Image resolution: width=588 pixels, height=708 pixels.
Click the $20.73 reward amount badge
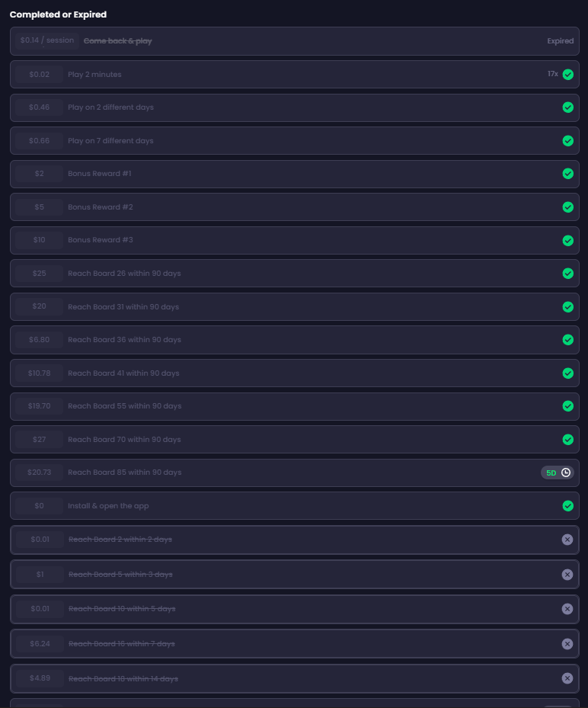[x=40, y=473]
